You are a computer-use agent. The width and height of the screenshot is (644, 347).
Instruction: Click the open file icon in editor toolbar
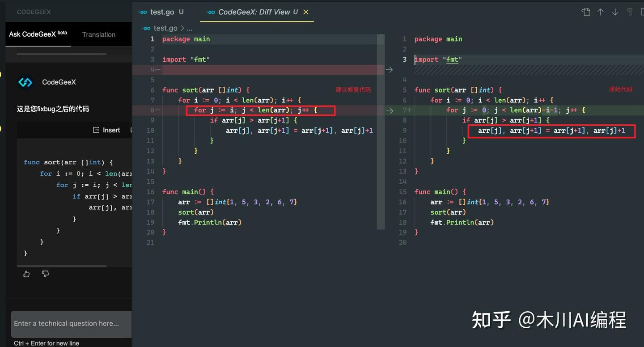[x=586, y=12]
